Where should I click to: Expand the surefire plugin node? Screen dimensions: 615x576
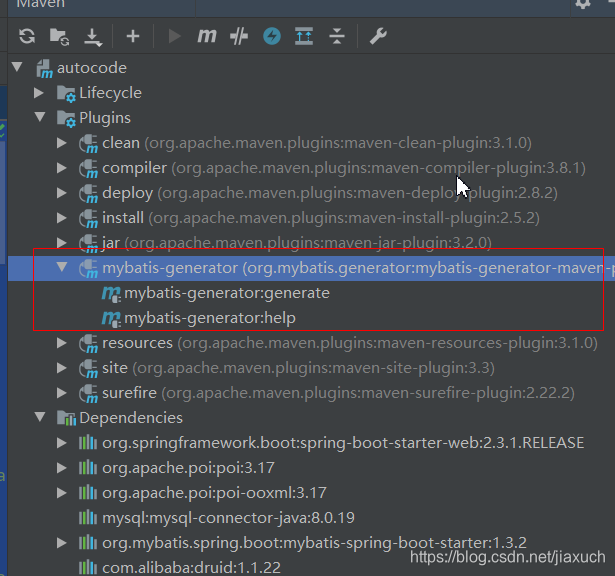(x=62, y=393)
